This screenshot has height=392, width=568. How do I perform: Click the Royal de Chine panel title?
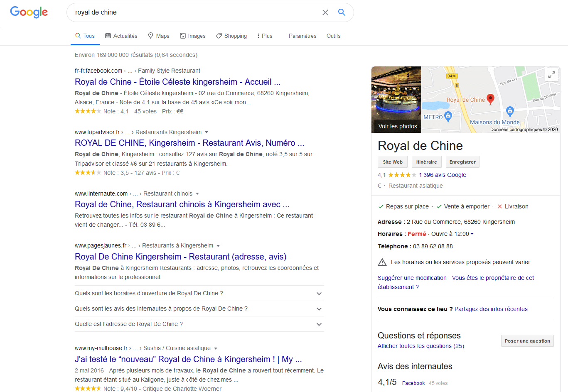(420, 146)
